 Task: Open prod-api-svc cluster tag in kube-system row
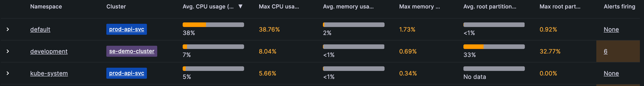pos(127,73)
